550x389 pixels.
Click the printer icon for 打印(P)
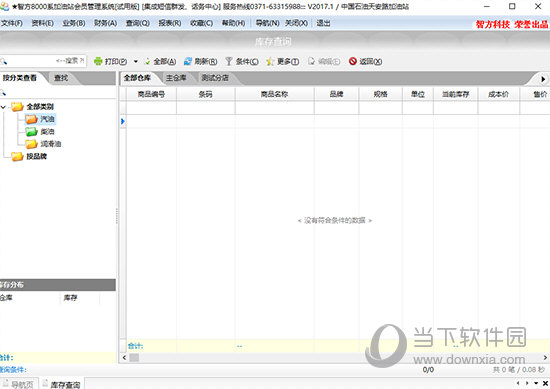(98, 61)
